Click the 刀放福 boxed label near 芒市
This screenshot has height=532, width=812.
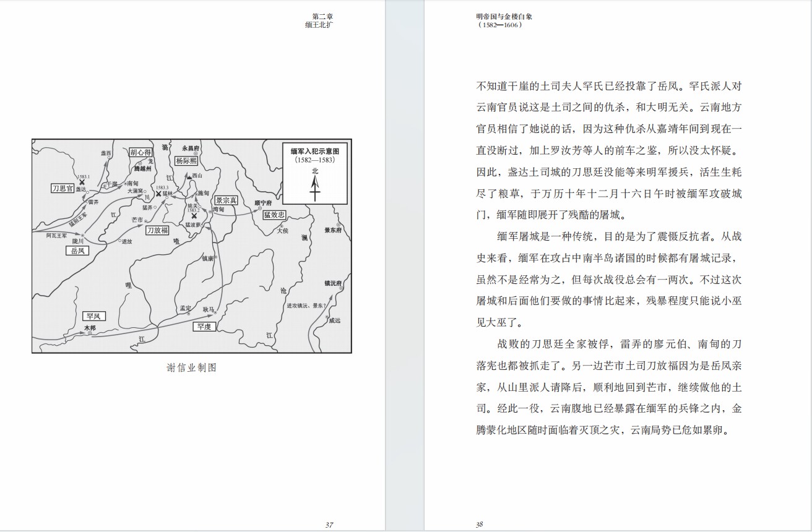click(157, 230)
